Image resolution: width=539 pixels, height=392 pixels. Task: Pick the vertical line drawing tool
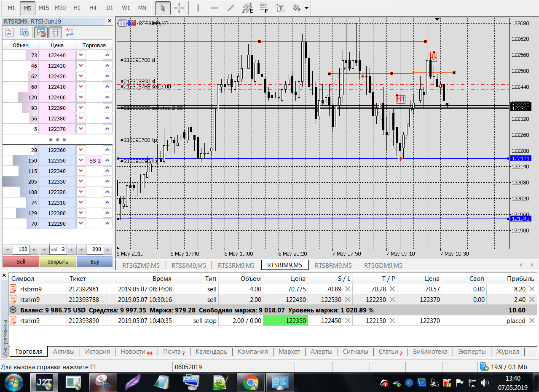[x=198, y=8]
